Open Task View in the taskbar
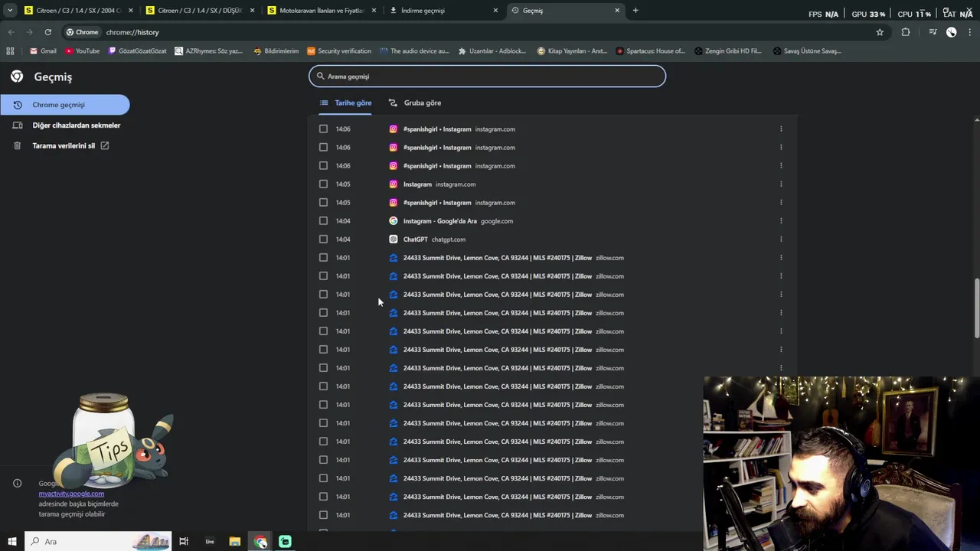 184,541
